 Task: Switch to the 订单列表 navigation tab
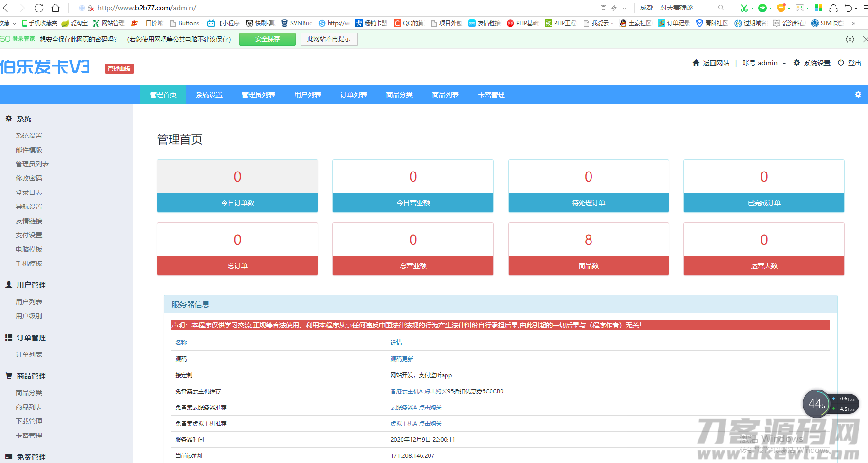pos(353,94)
